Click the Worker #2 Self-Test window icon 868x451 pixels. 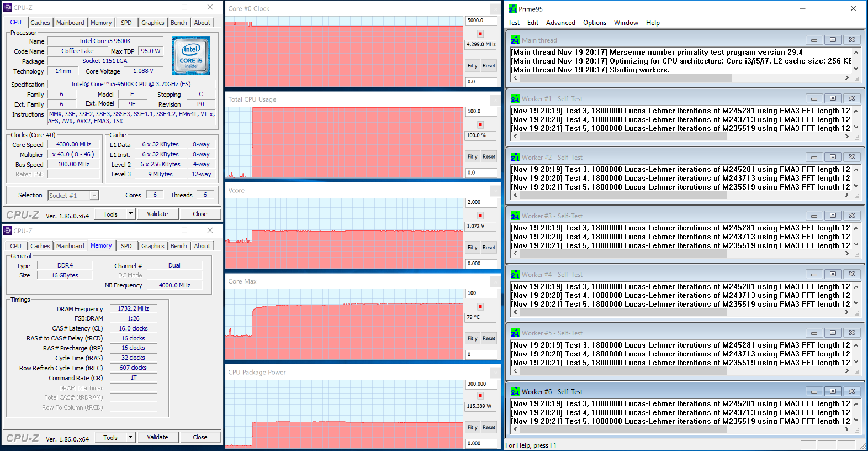[x=515, y=157]
